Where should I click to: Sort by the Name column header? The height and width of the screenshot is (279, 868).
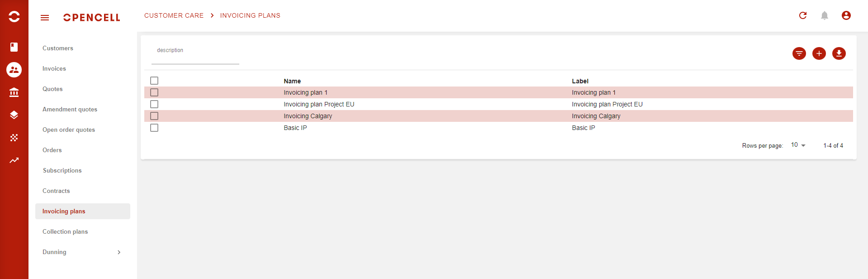(x=292, y=81)
